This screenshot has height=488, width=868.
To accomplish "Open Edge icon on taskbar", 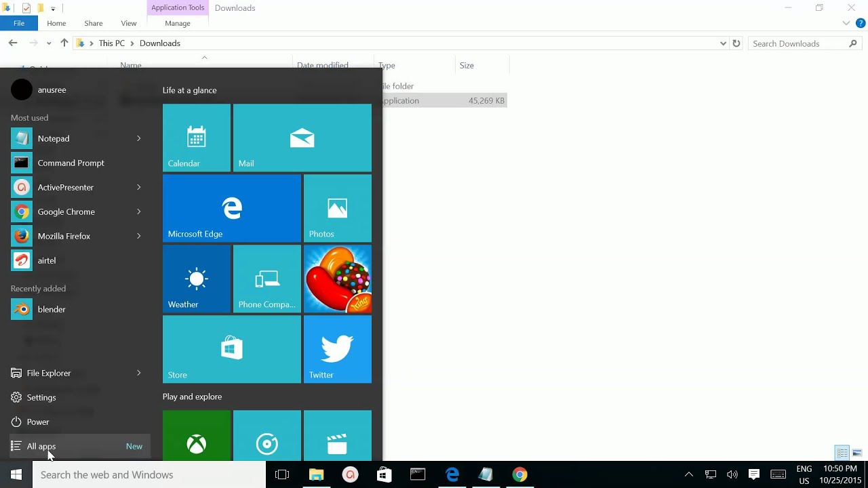I will click(x=452, y=474).
